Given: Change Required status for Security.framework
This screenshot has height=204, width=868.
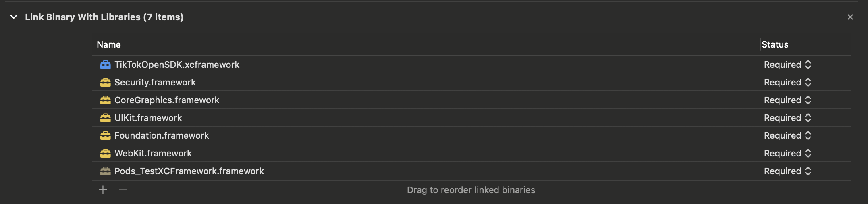Looking at the screenshot, I should click(x=787, y=82).
